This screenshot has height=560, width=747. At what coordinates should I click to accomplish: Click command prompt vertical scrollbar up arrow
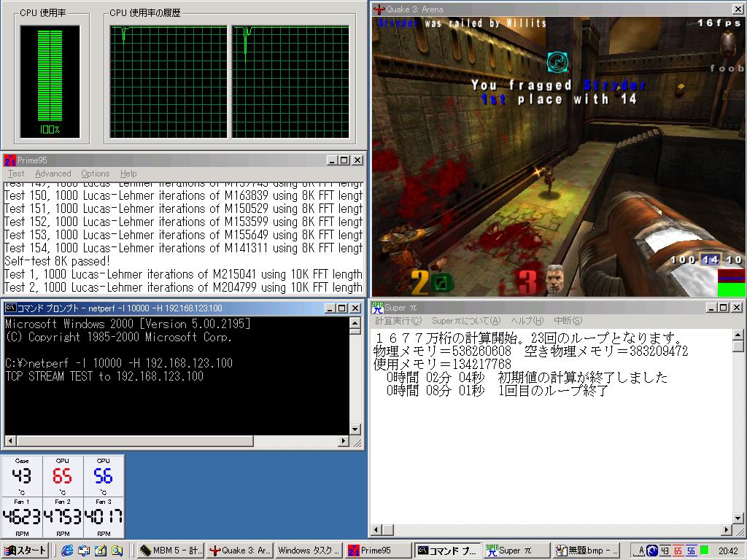(x=355, y=323)
